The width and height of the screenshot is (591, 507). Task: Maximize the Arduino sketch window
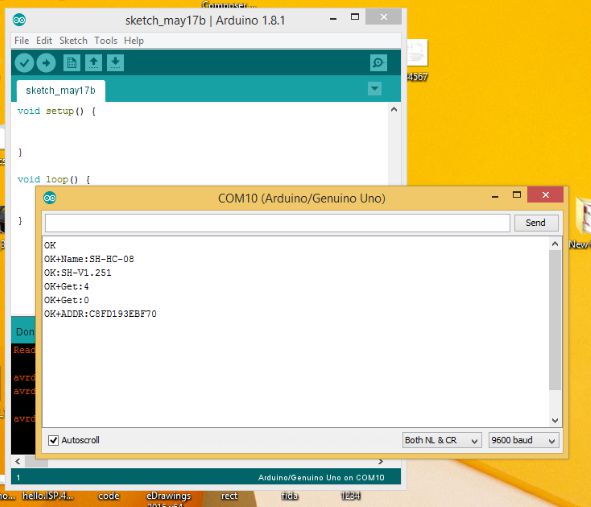coord(355,17)
